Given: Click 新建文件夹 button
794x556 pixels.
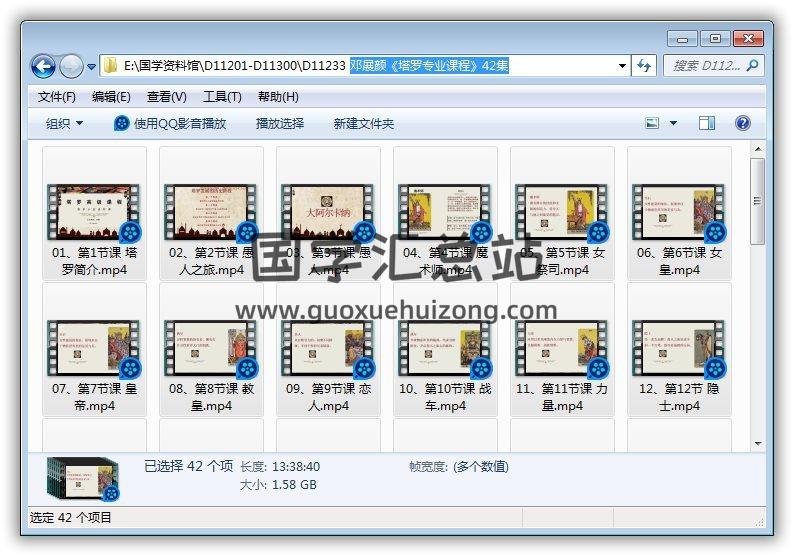Looking at the screenshot, I should (364, 124).
